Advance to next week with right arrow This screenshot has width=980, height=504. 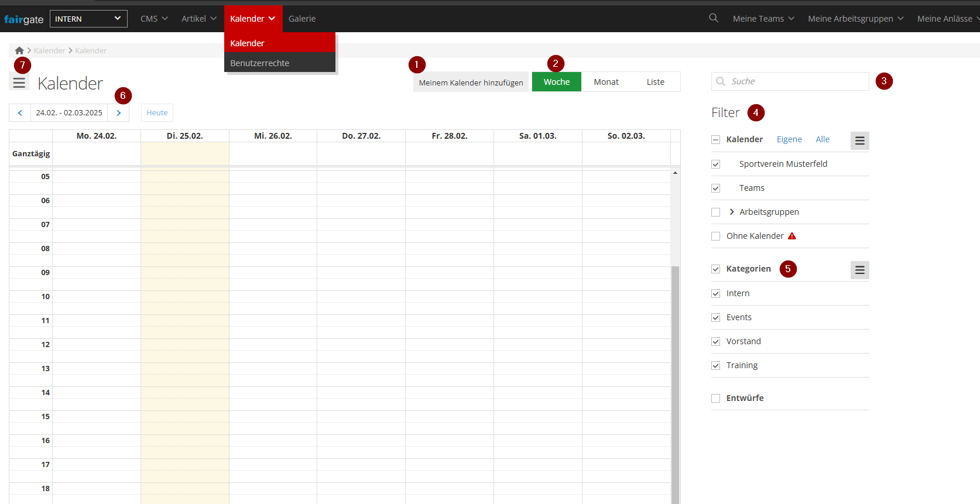point(118,113)
